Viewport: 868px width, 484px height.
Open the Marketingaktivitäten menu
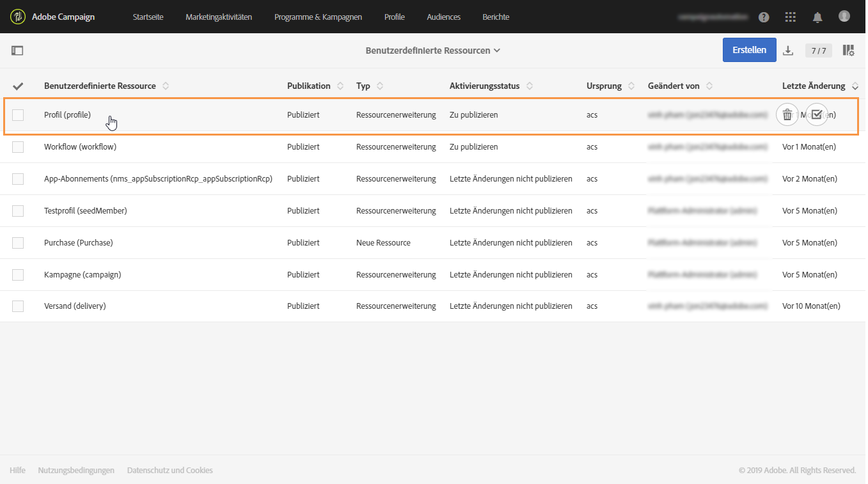tap(219, 17)
